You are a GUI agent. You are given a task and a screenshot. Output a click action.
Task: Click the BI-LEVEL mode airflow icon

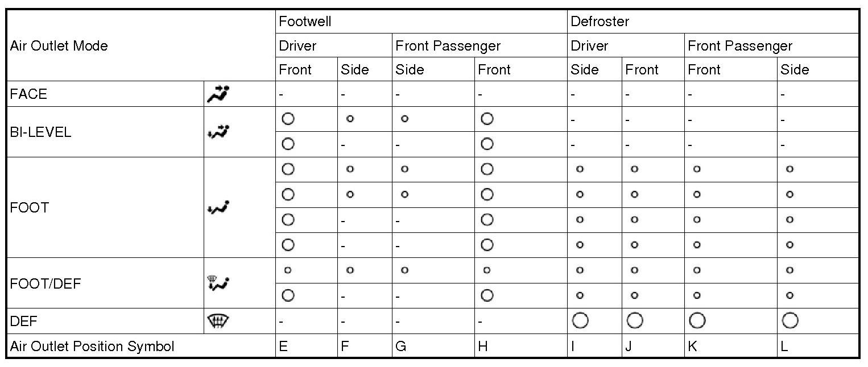tap(218, 132)
